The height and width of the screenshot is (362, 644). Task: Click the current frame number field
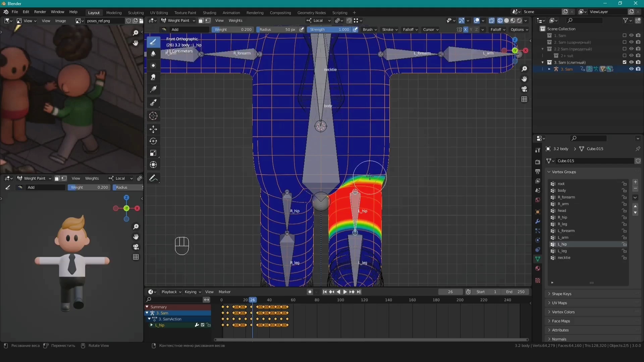click(x=450, y=292)
